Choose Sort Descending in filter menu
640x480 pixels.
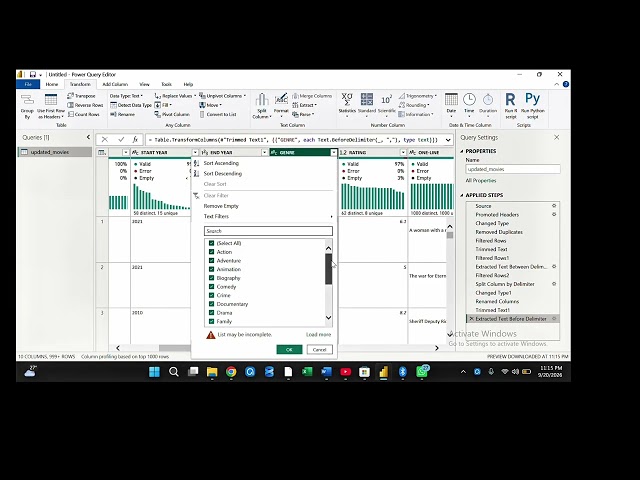pos(222,173)
